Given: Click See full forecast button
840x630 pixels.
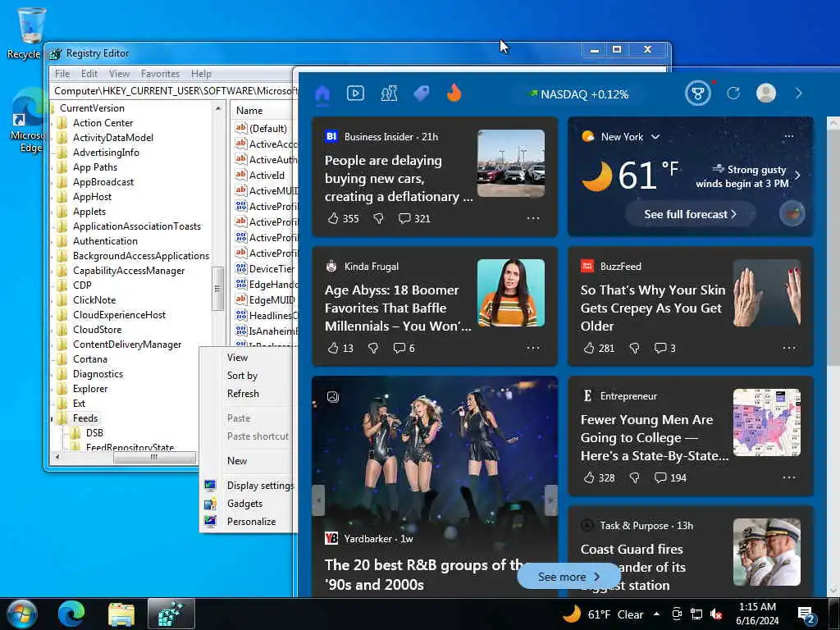Looking at the screenshot, I should 691,214.
